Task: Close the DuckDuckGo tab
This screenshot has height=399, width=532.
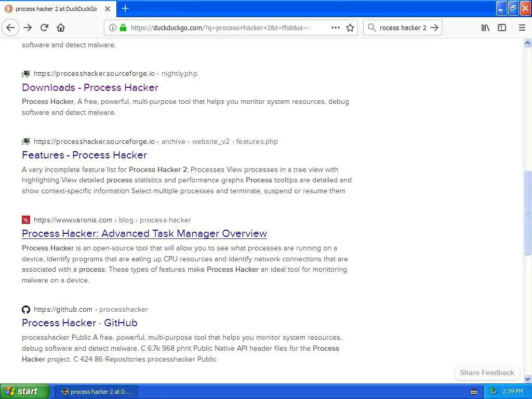Action: click(108, 9)
